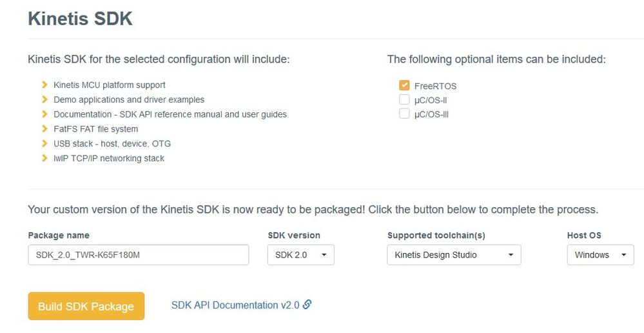Enable the μC/OS-III checkbox
The image size is (644, 333).
click(x=404, y=114)
